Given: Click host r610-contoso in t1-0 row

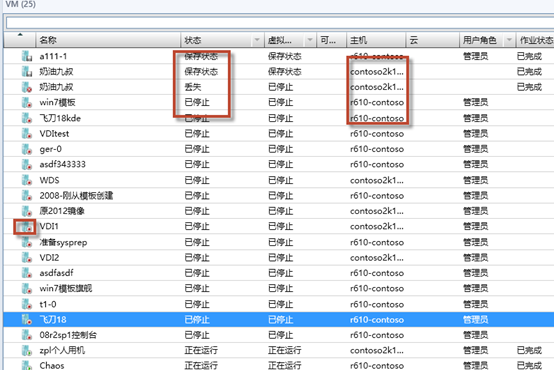Looking at the screenshot, I should (x=377, y=304).
